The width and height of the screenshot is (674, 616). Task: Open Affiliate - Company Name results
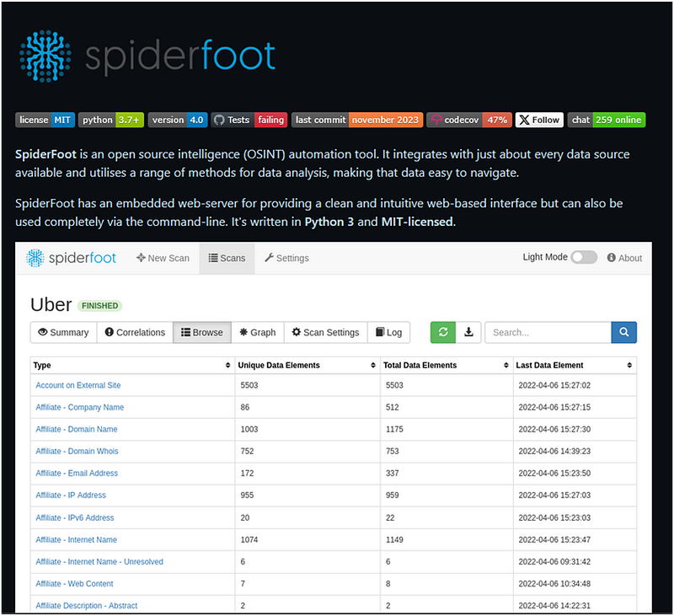[x=79, y=407]
